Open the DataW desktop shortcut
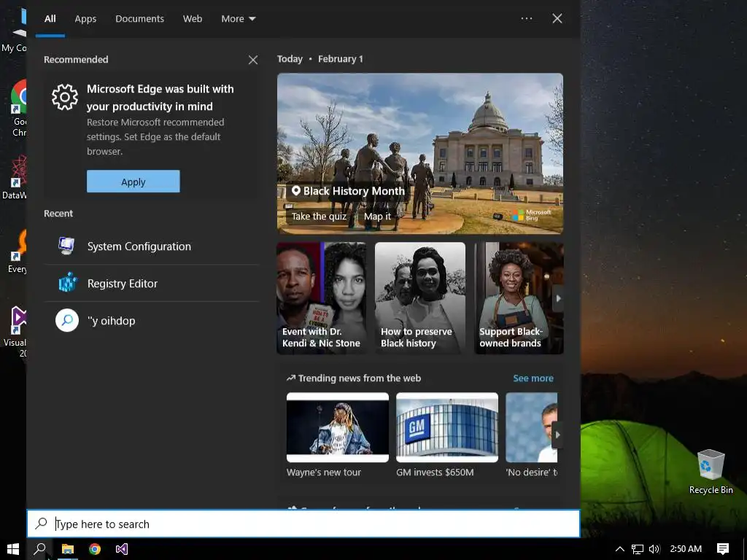The height and width of the screenshot is (560, 747). [15, 177]
